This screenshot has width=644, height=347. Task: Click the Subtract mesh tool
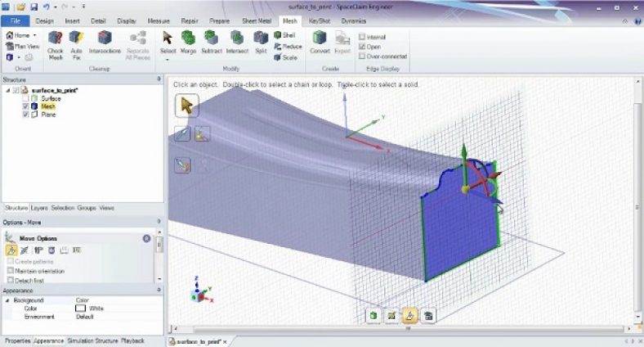point(212,43)
